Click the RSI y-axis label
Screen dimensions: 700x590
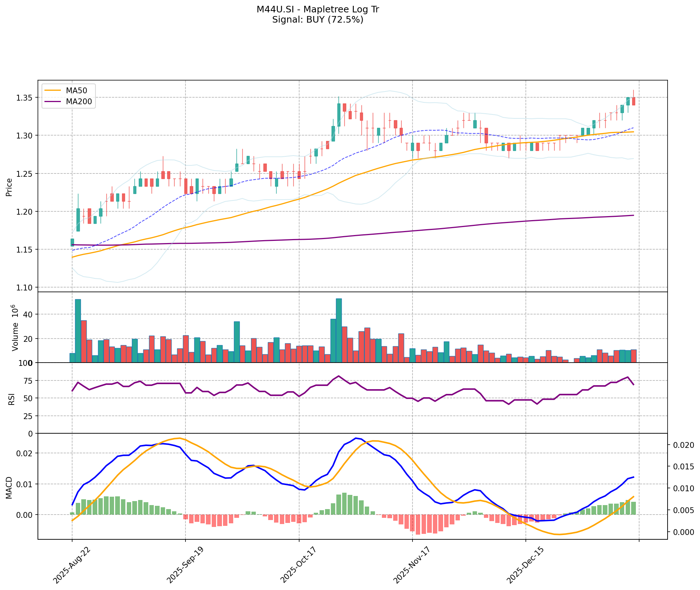(x=12, y=399)
